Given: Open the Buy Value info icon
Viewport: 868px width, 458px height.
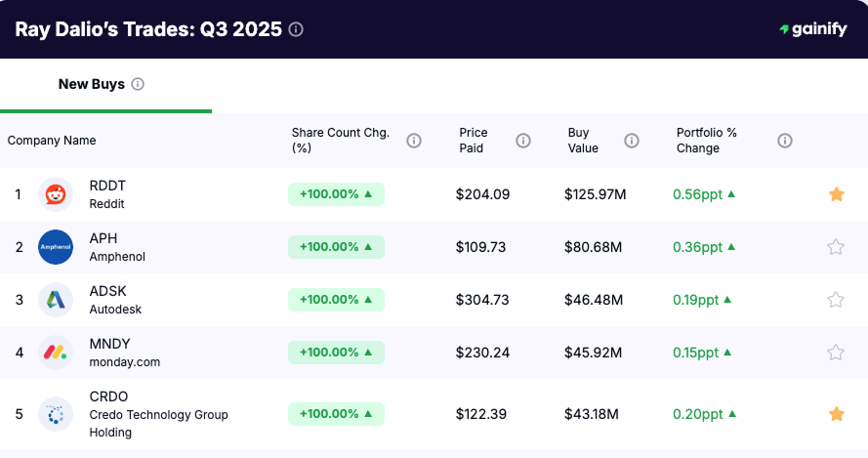Looking at the screenshot, I should (x=632, y=141).
